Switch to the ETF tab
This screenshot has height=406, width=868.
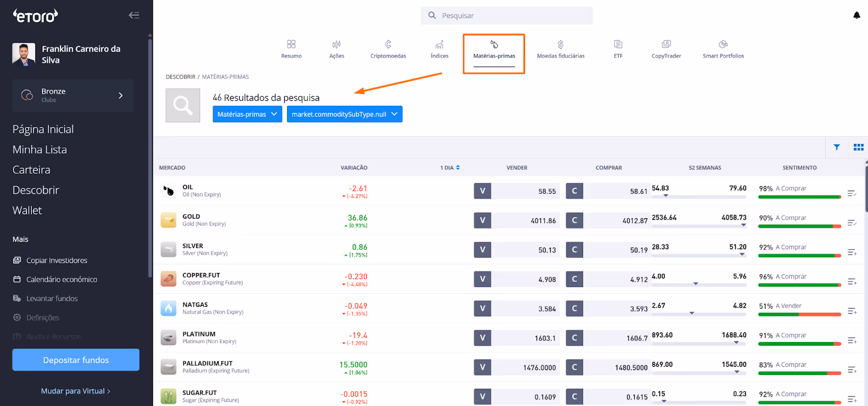(x=618, y=49)
